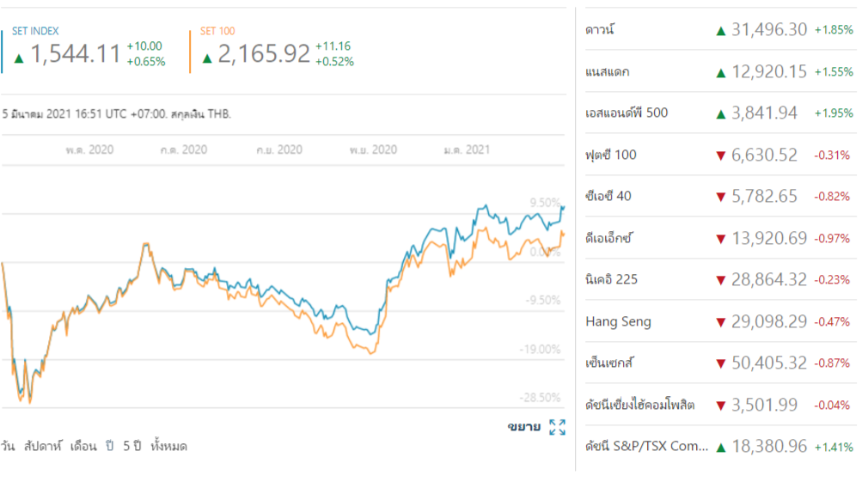The height and width of the screenshot is (488, 868).
Task: Open the นิเคอิ 225 index row
Action: point(611,280)
